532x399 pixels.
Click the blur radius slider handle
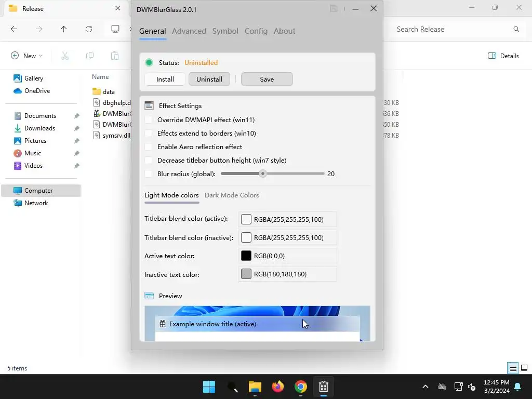pyautogui.click(x=262, y=174)
